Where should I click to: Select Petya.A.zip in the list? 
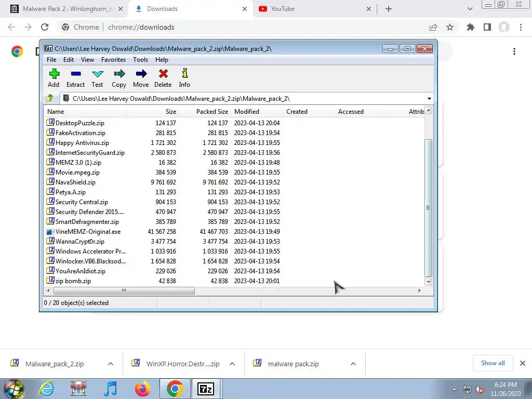click(x=71, y=192)
